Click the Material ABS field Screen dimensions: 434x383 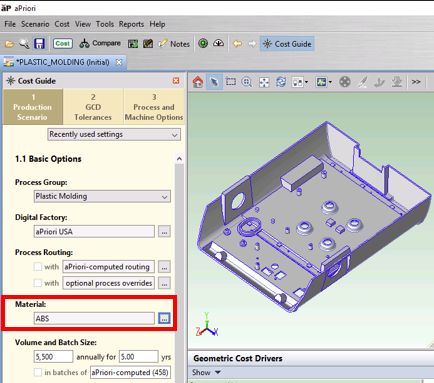94,319
